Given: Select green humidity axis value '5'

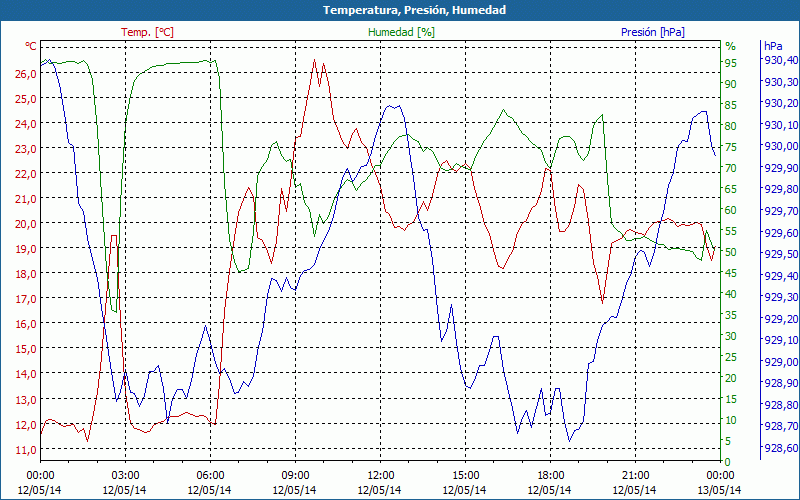Looking at the screenshot, I should coord(728,441).
